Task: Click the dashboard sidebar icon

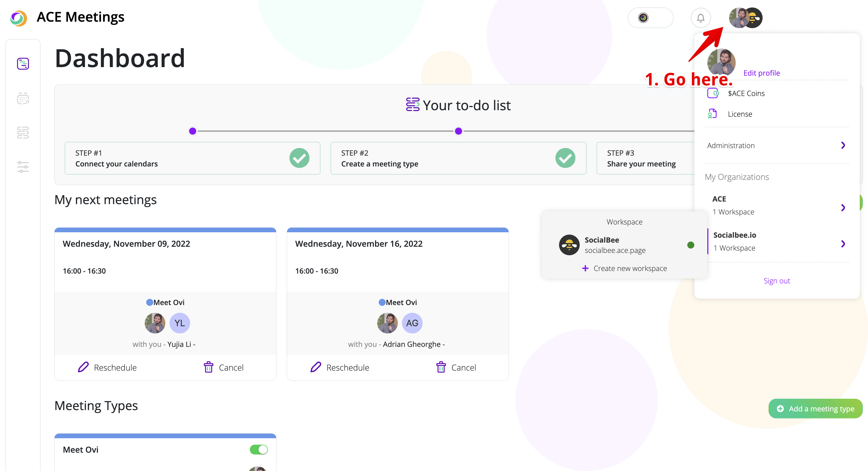Action: (23, 64)
